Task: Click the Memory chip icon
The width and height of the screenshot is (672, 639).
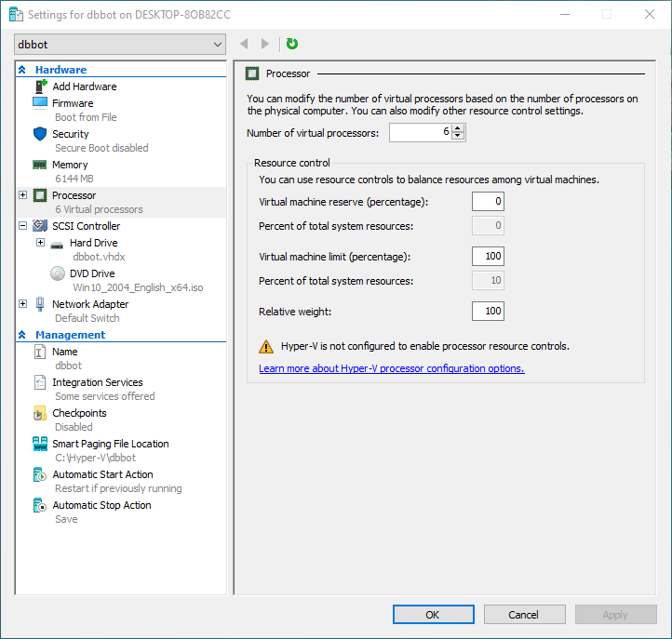Action: click(40, 165)
